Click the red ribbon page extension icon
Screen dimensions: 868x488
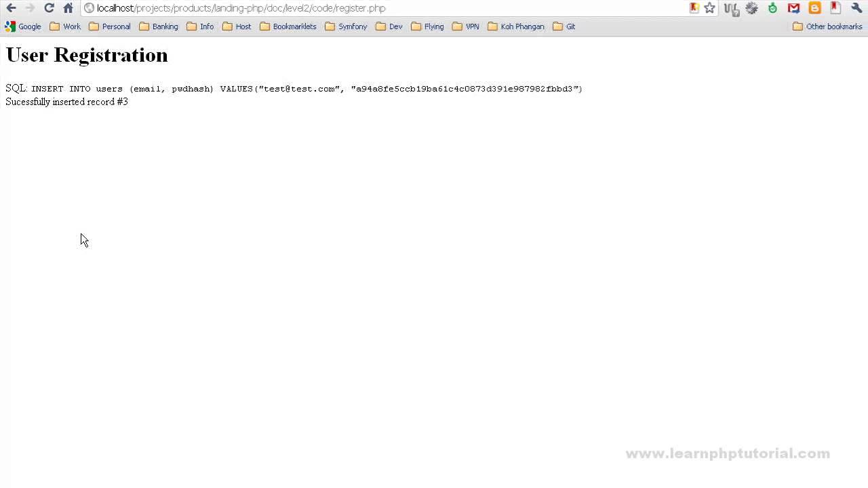(835, 8)
